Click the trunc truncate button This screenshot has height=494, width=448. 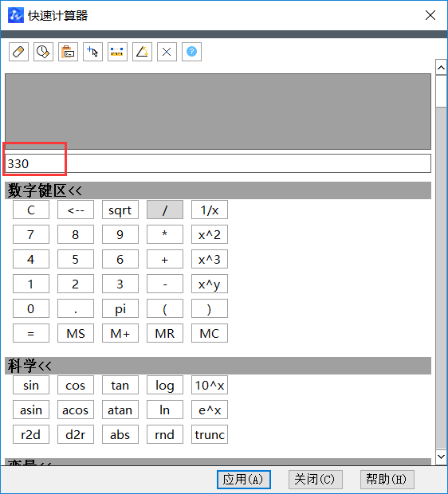(x=210, y=434)
